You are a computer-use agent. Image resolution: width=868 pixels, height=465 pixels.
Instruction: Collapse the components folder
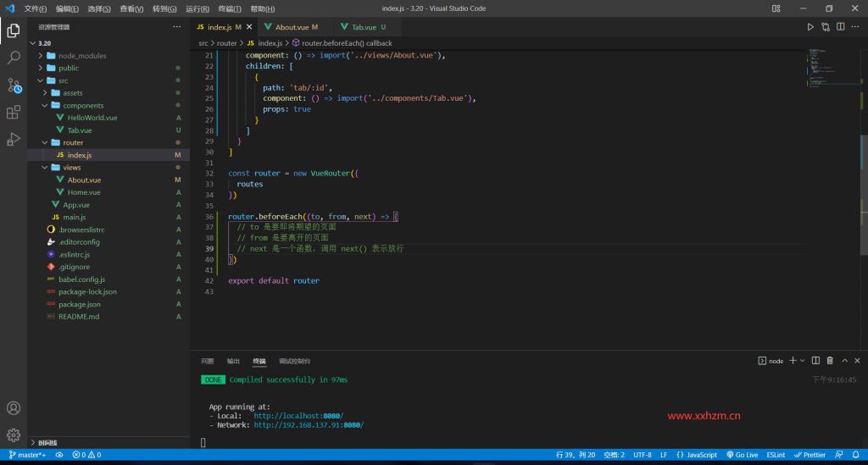pyautogui.click(x=83, y=106)
